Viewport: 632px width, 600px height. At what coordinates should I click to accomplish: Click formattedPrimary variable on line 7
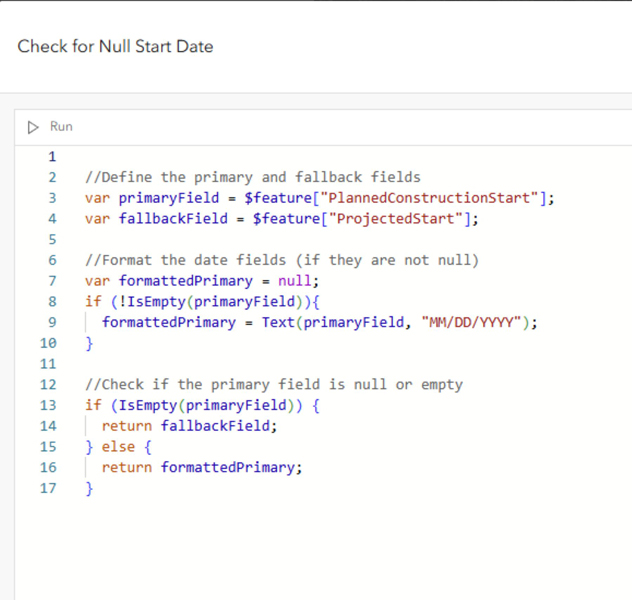186,281
